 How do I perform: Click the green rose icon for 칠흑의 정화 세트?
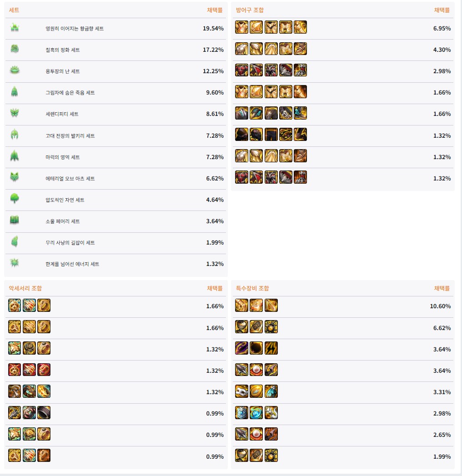(15, 49)
